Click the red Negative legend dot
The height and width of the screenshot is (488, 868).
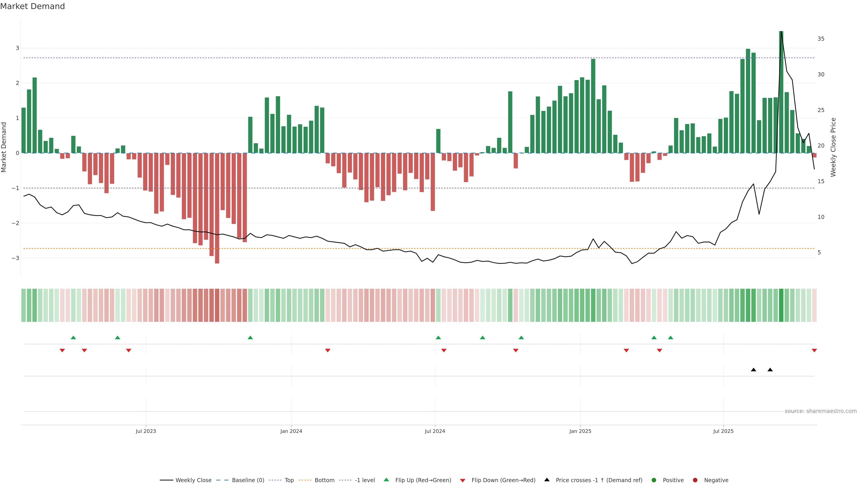[695, 480]
